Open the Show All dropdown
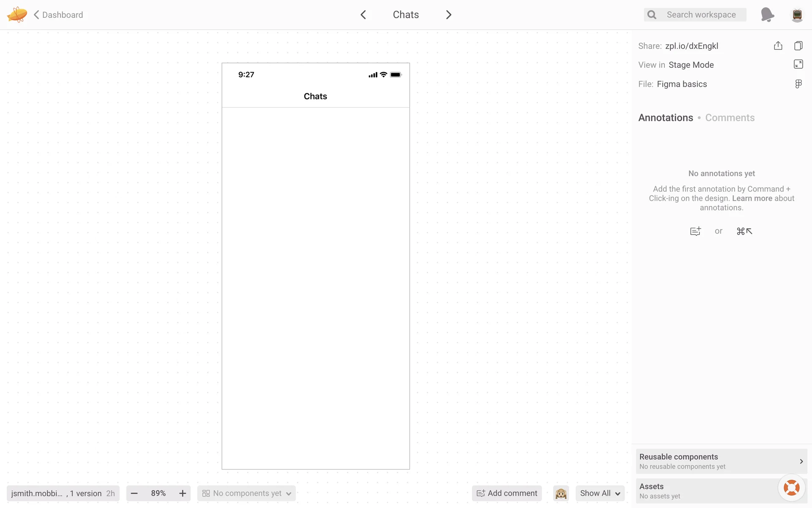The height and width of the screenshot is (508, 812). click(600, 494)
